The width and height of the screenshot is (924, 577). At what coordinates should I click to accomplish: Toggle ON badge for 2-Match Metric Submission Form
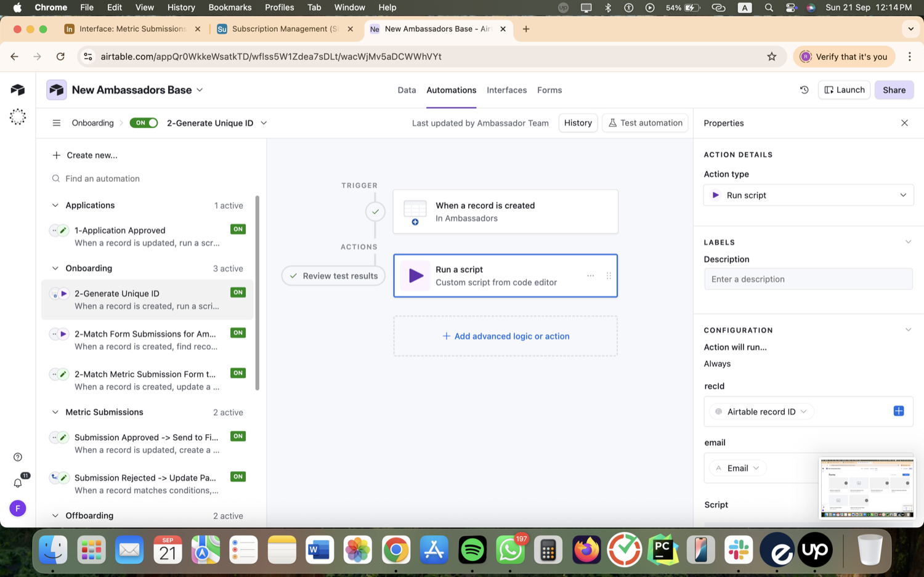pyautogui.click(x=238, y=373)
